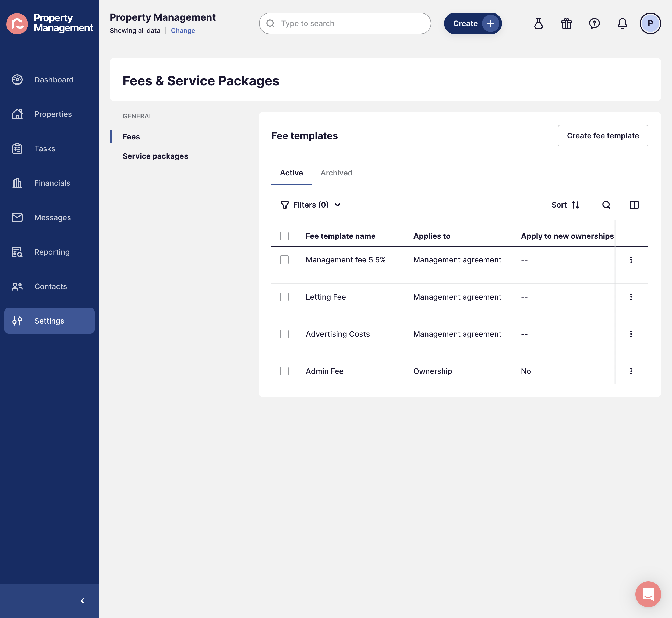The width and height of the screenshot is (672, 618).
Task: Click the Fee template name column header
Action: pyautogui.click(x=341, y=236)
